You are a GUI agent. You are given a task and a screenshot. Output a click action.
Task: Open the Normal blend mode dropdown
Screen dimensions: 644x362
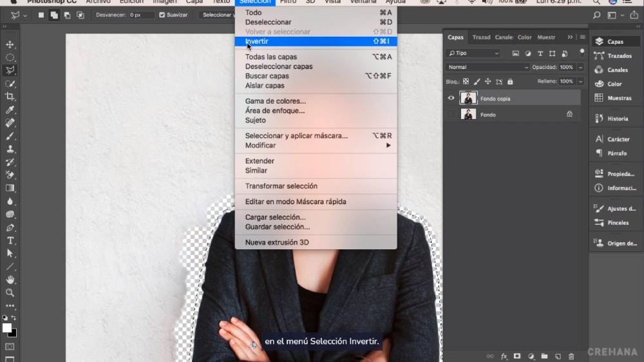(488, 67)
